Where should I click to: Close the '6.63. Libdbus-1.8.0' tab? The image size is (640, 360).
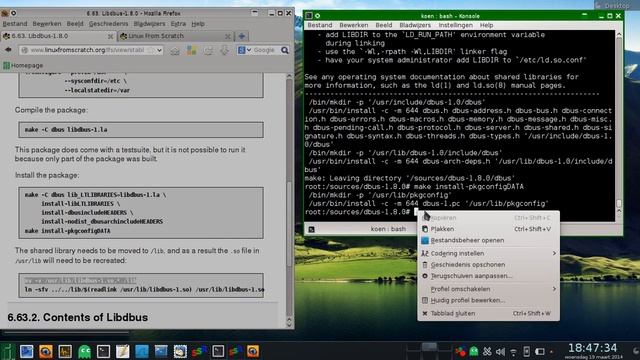pyautogui.click(x=110, y=36)
